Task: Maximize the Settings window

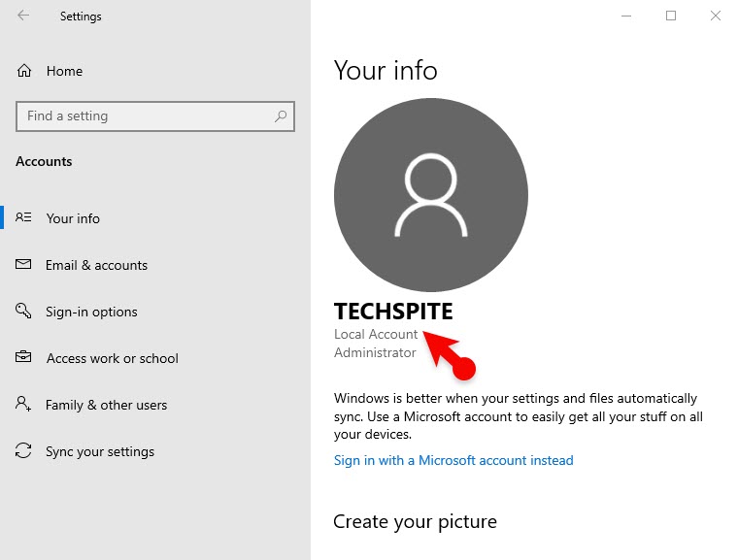Action: click(x=670, y=16)
